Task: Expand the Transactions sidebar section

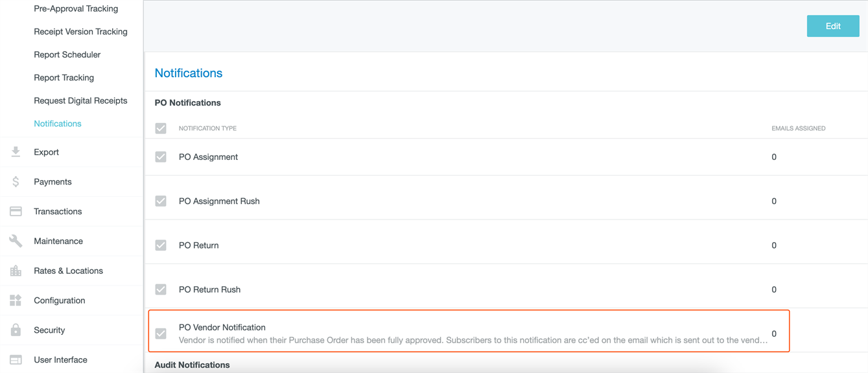Action: (x=71, y=211)
